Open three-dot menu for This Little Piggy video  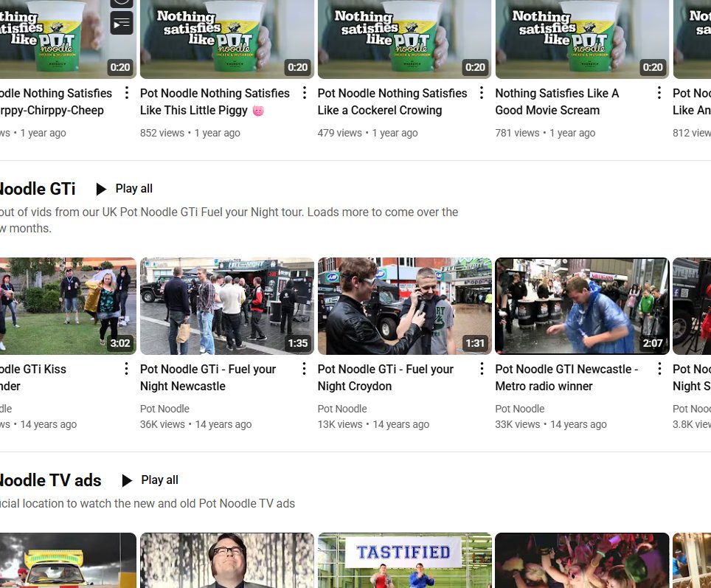coord(305,93)
